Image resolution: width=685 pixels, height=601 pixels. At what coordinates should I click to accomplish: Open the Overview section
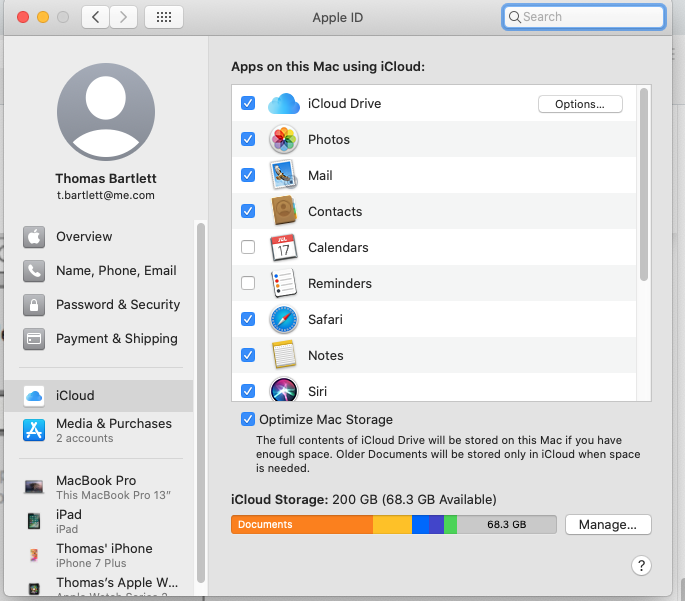(x=100, y=237)
